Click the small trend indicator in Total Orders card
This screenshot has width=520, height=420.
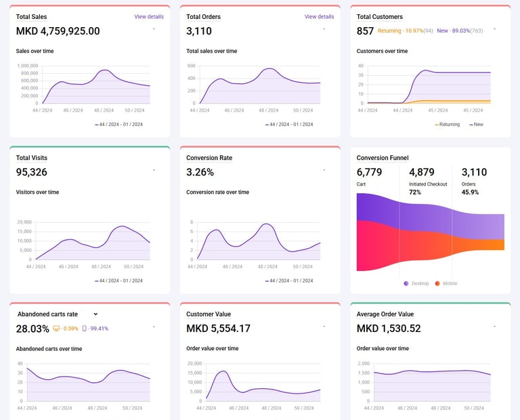click(x=324, y=29)
